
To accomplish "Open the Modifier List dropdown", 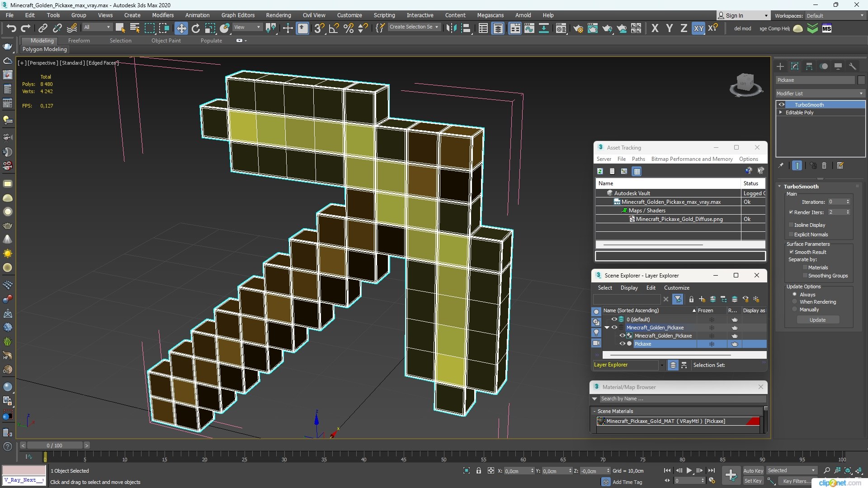I will 820,94.
